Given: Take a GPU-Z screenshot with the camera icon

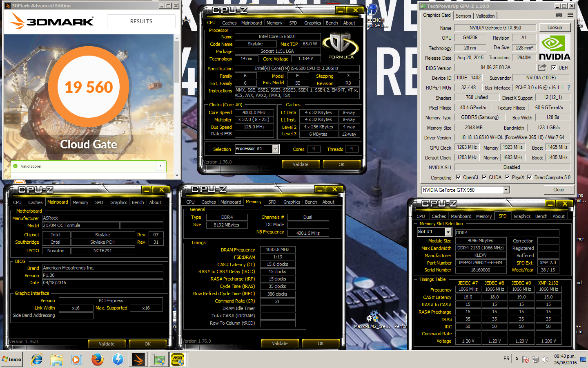Looking at the screenshot, I should (559, 15).
